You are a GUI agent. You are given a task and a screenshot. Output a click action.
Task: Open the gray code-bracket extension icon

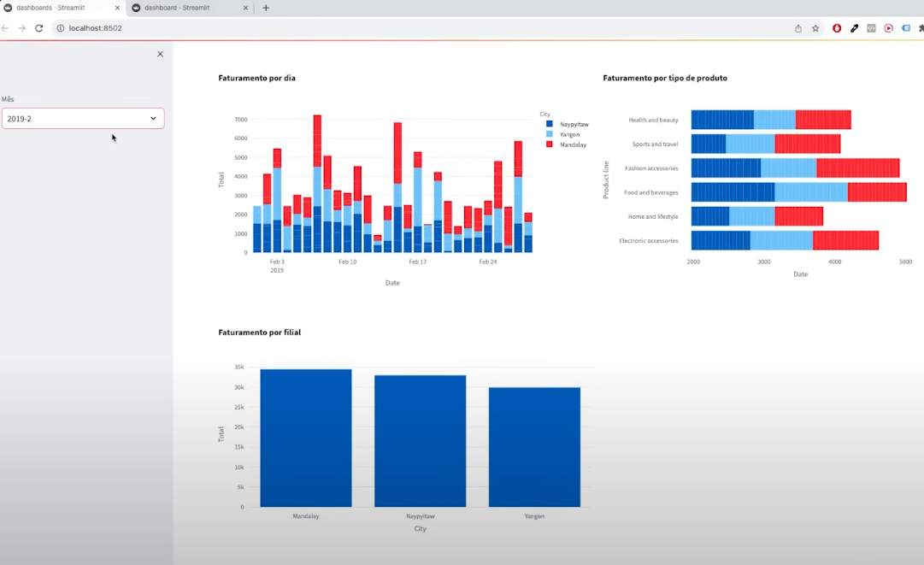[871, 28]
